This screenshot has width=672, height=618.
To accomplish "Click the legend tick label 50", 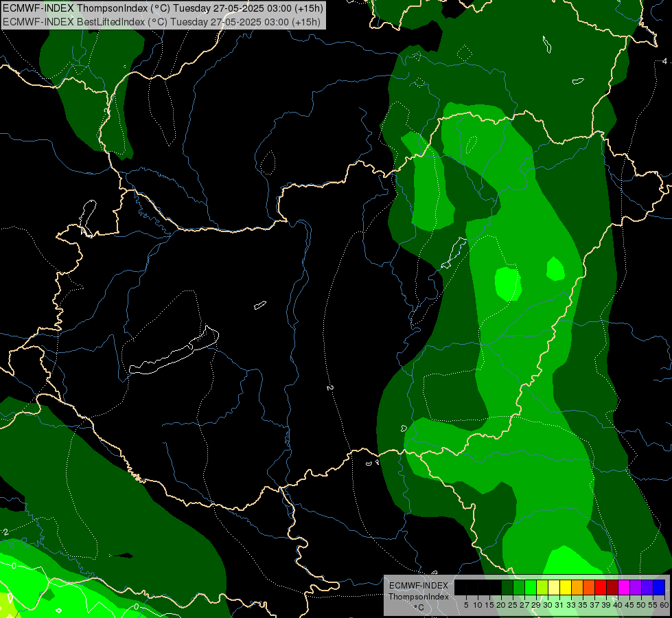I will (x=641, y=605).
